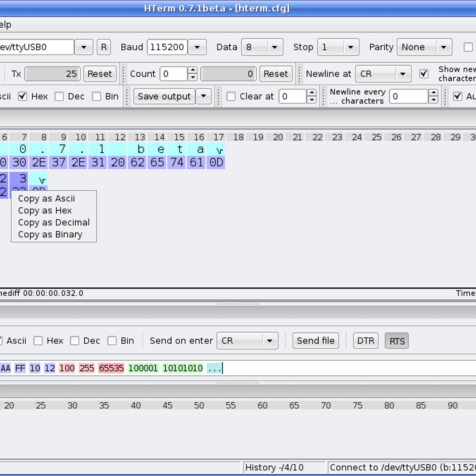Increase Newline every characters value

click(x=433, y=93)
